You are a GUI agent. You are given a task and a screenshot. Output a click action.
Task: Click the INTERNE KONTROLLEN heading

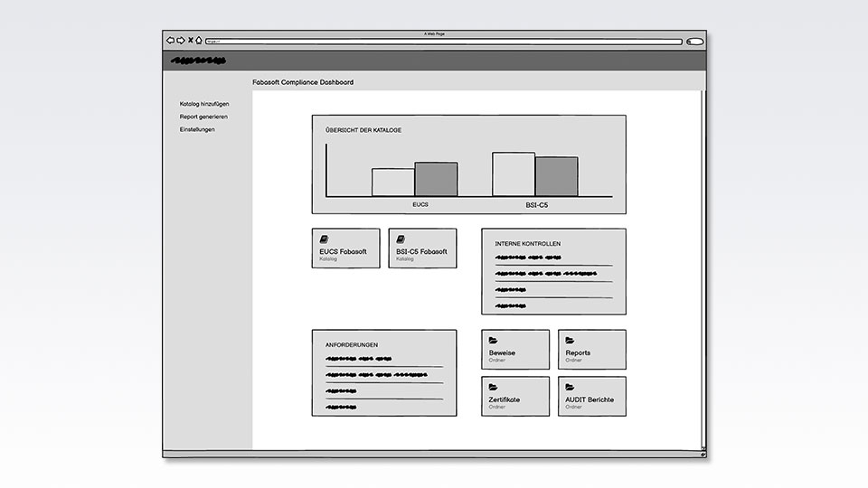(x=527, y=243)
